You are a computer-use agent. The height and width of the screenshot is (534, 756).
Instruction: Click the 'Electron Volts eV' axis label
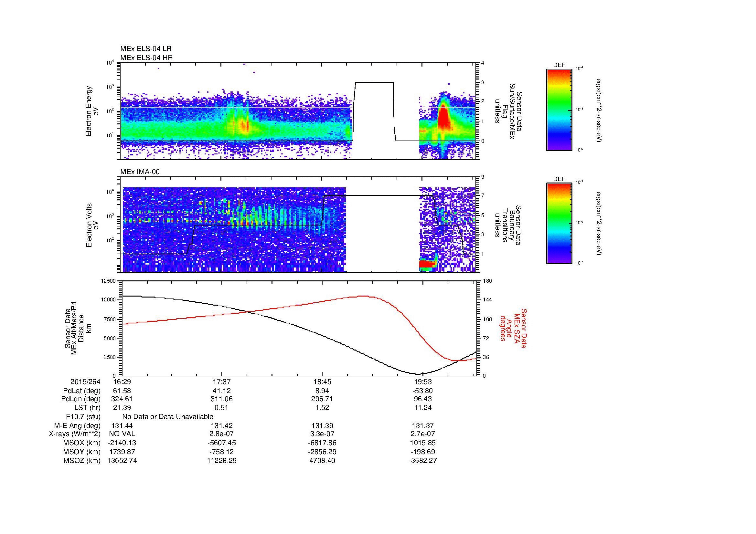pyautogui.click(x=92, y=225)
